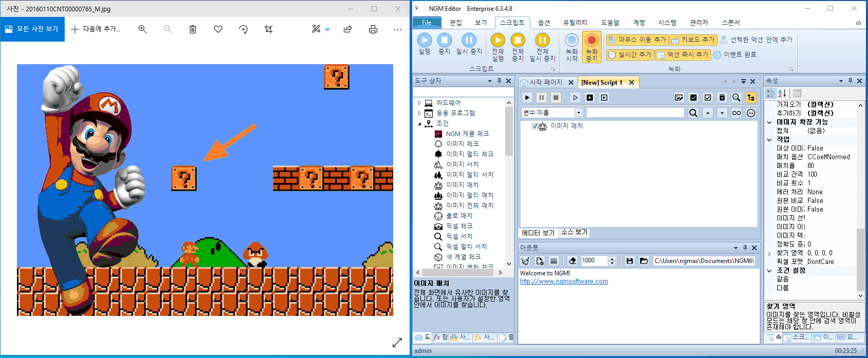This screenshot has width=868, height=358.
Task: Click the document check icon in output panel
Action: coord(539,261)
